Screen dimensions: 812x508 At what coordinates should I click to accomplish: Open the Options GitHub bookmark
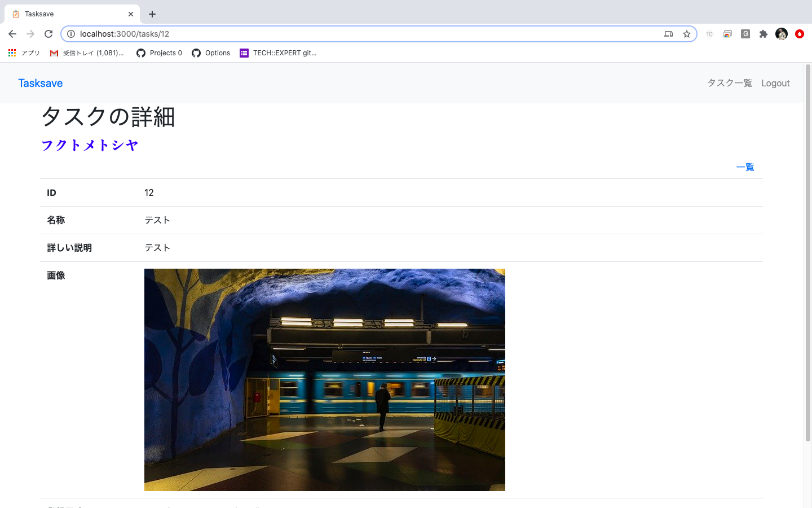click(x=211, y=53)
